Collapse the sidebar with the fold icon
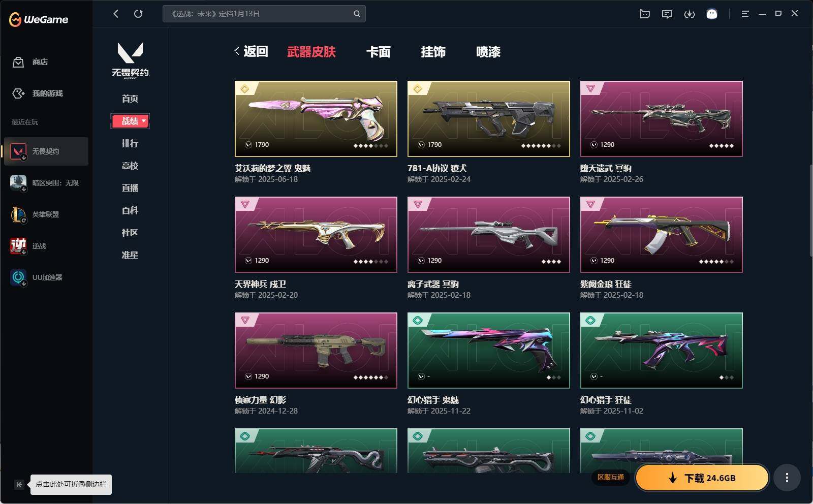 coord(19,485)
